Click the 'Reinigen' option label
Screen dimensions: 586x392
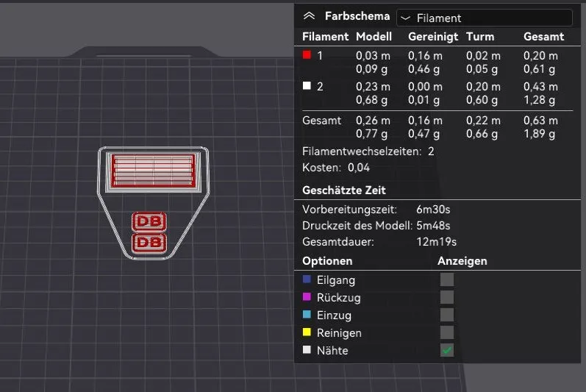coord(340,332)
